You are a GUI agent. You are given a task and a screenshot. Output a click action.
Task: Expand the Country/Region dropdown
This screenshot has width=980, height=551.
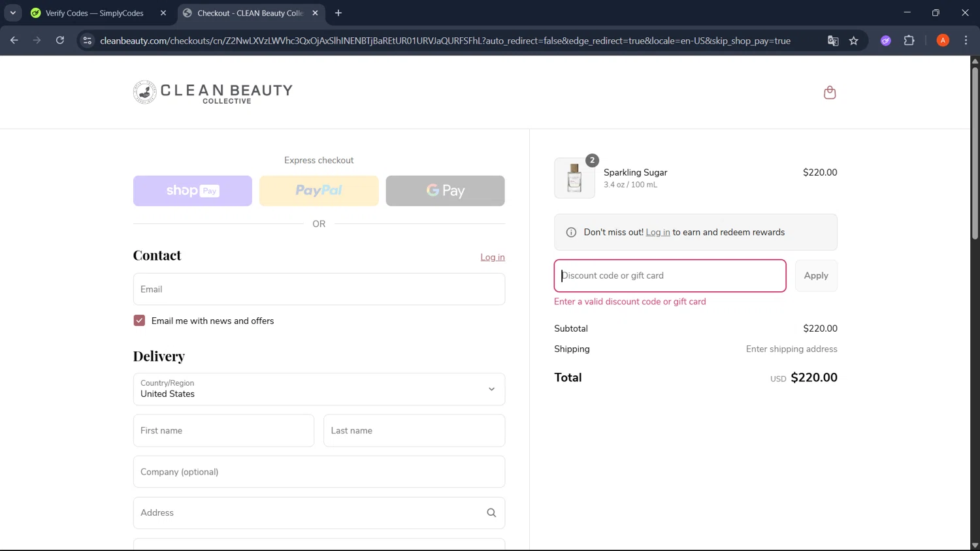tap(319, 389)
